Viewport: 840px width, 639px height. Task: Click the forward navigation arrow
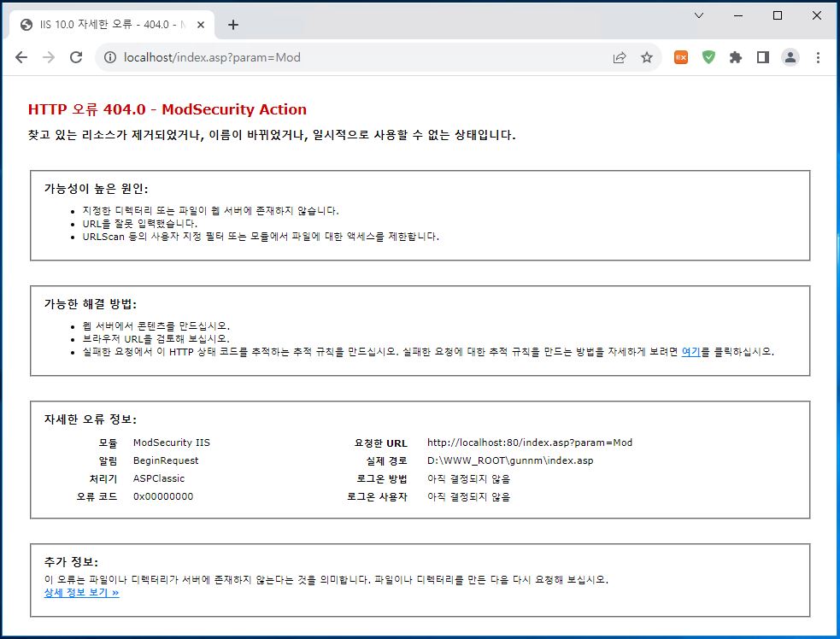(x=49, y=57)
